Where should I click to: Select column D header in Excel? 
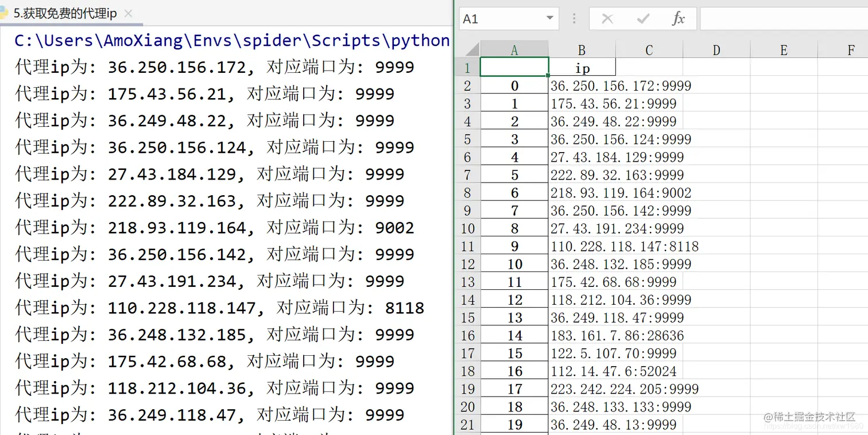(716, 50)
